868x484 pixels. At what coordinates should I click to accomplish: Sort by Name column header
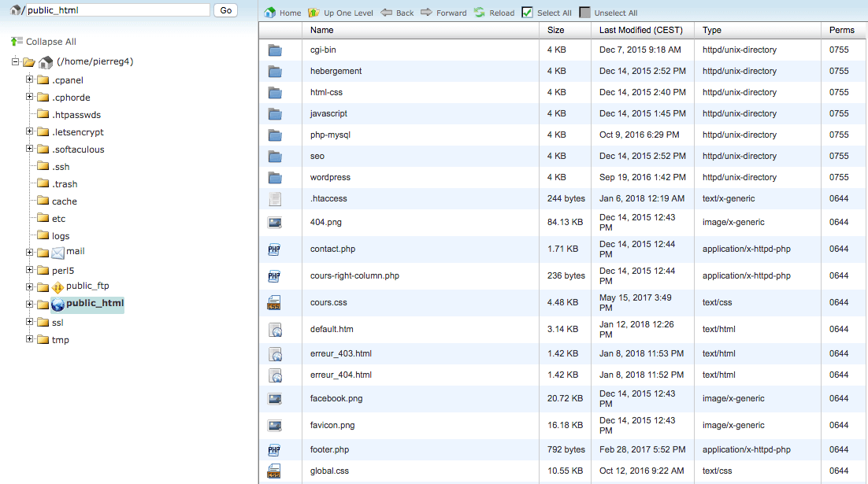pos(321,30)
